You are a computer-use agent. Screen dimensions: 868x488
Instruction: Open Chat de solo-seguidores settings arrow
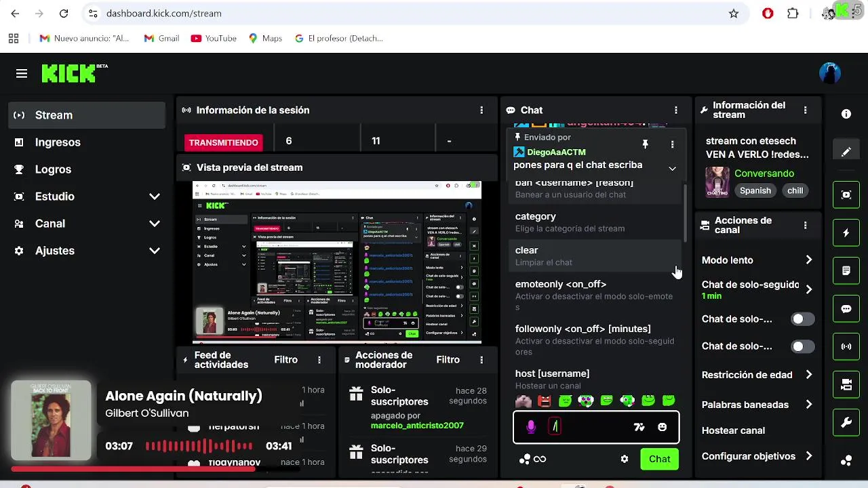point(808,289)
